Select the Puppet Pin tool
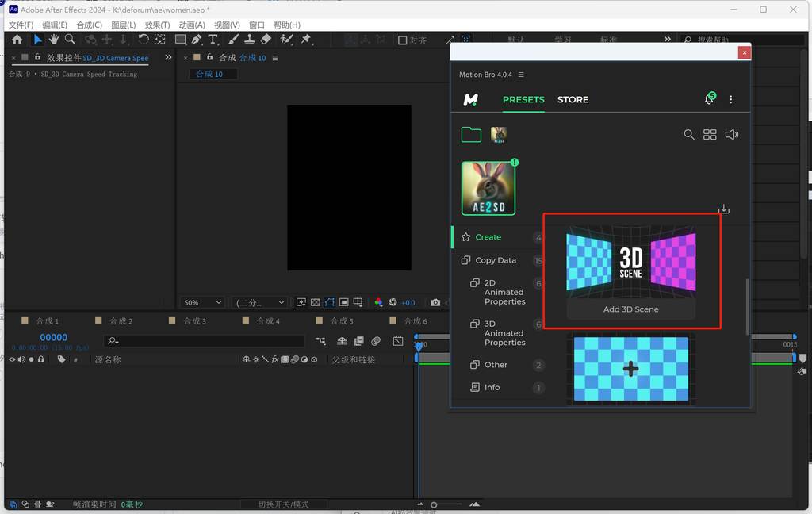812x514 pixels. (x=306, y=40)
